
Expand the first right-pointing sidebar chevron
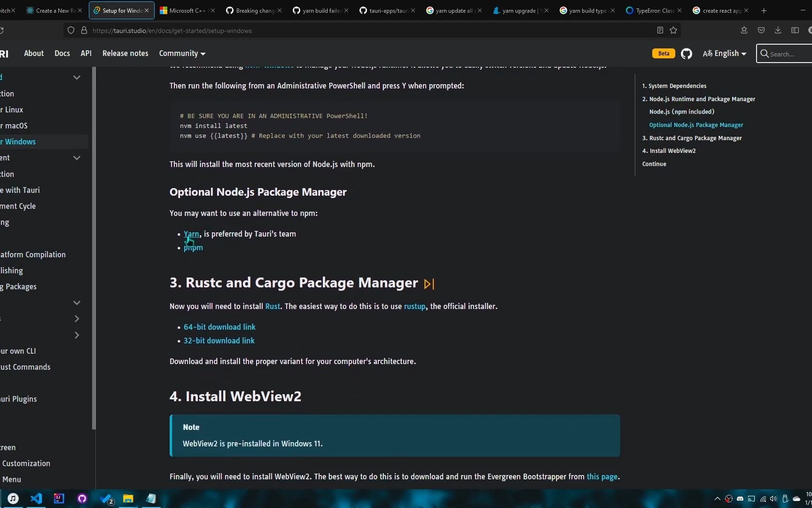coord(77,319)
